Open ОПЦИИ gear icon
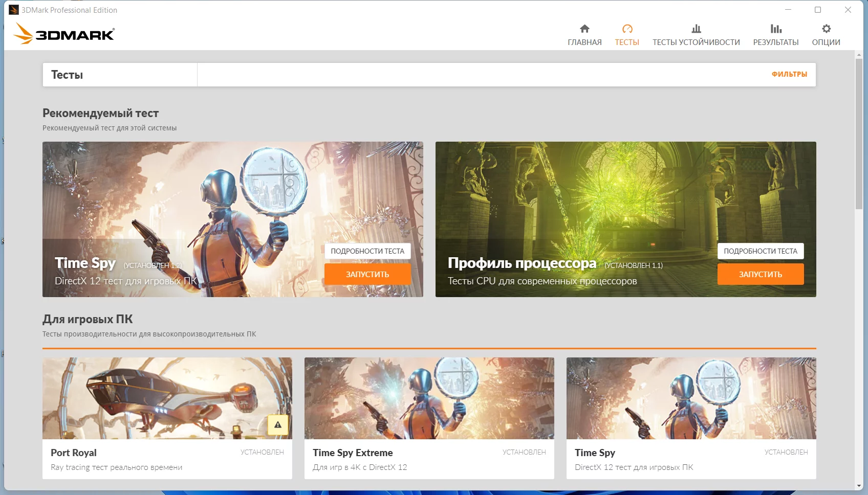The image size is (868, 495). [x=826, y=29]
